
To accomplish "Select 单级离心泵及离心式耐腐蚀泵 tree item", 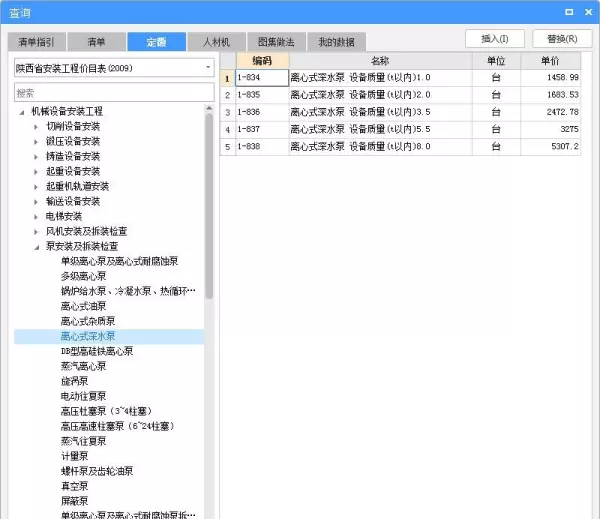I will click(x=119, y=261).
